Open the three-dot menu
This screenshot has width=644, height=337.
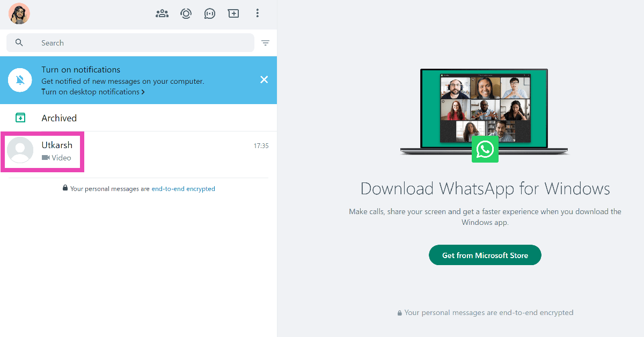258,13
